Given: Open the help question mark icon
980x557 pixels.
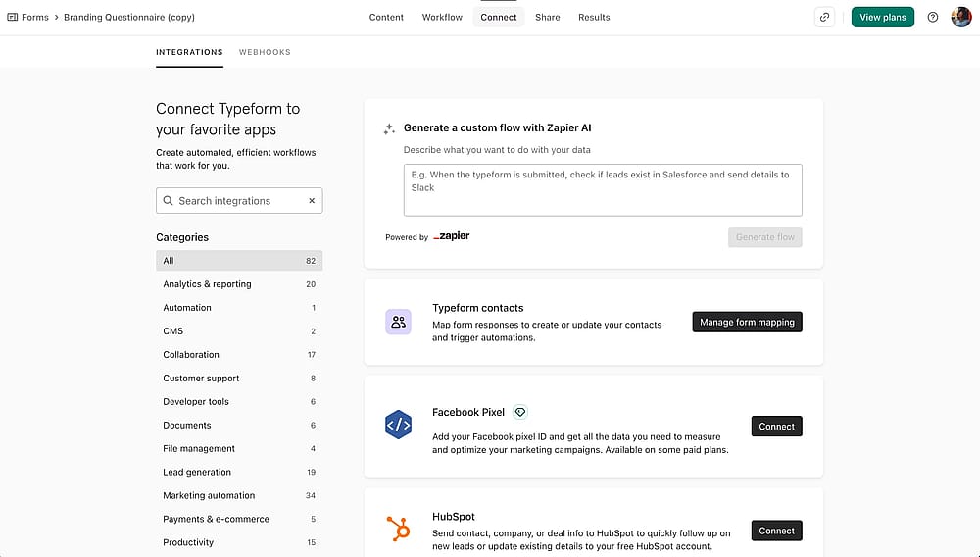Looking at the screenshot, I should point(933,17).
